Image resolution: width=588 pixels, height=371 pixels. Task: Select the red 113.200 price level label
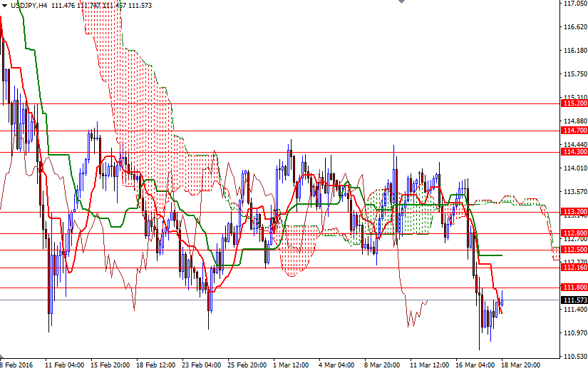[574, 212]
